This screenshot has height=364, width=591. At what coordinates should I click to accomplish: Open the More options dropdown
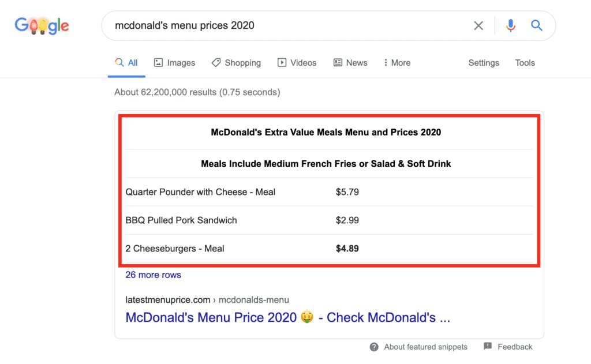point(397,63)
